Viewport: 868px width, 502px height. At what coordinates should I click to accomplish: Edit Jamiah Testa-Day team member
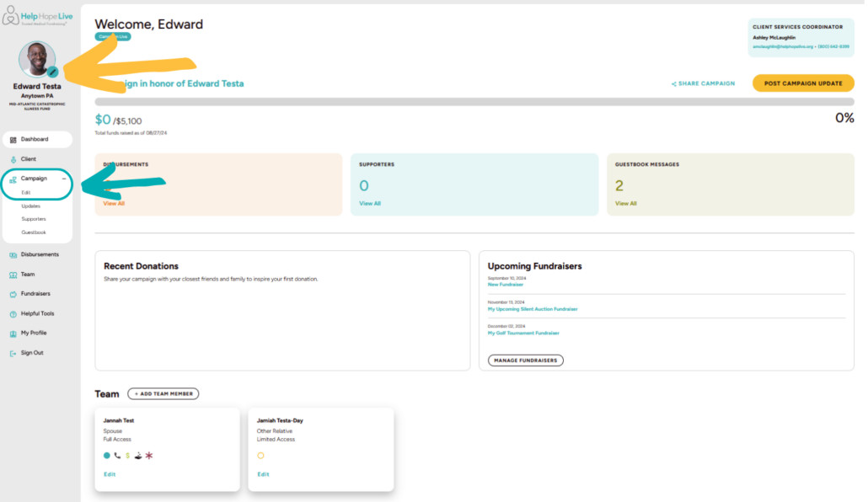[x=263, y=474]
